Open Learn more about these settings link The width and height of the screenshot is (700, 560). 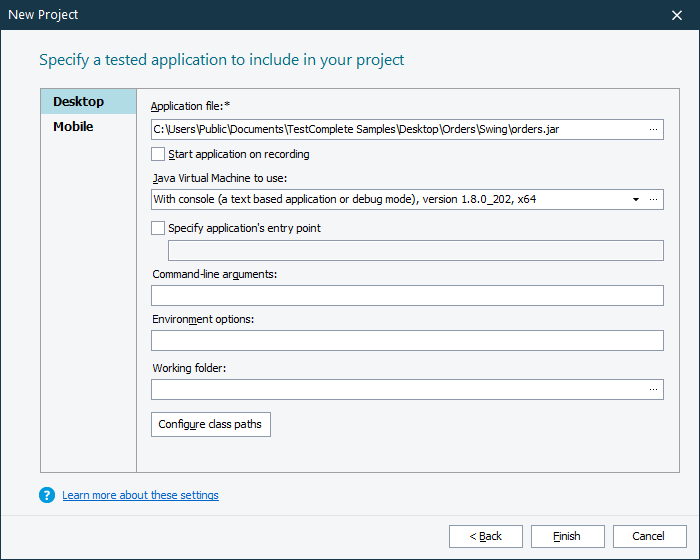click(x=140, y=495)
